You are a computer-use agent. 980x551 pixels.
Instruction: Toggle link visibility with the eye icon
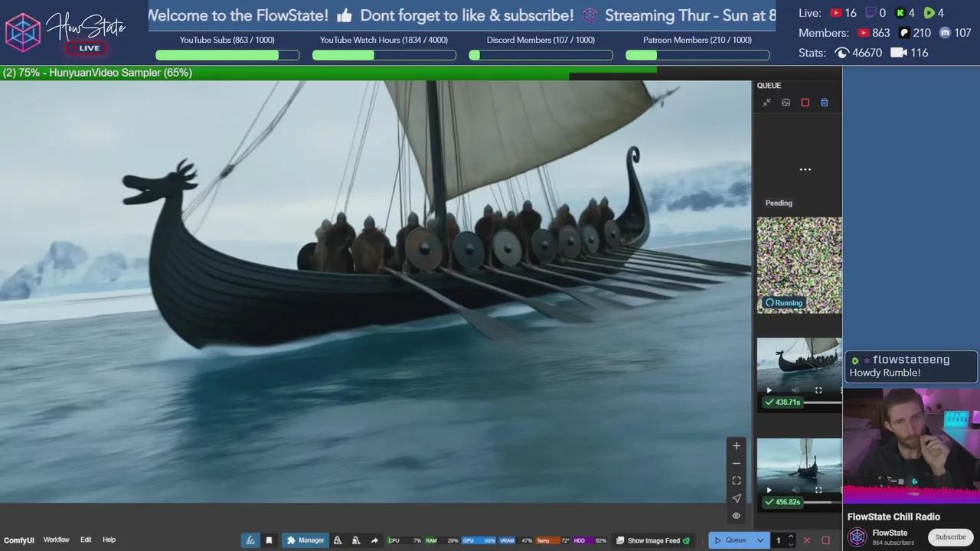(x=736, y=516)
